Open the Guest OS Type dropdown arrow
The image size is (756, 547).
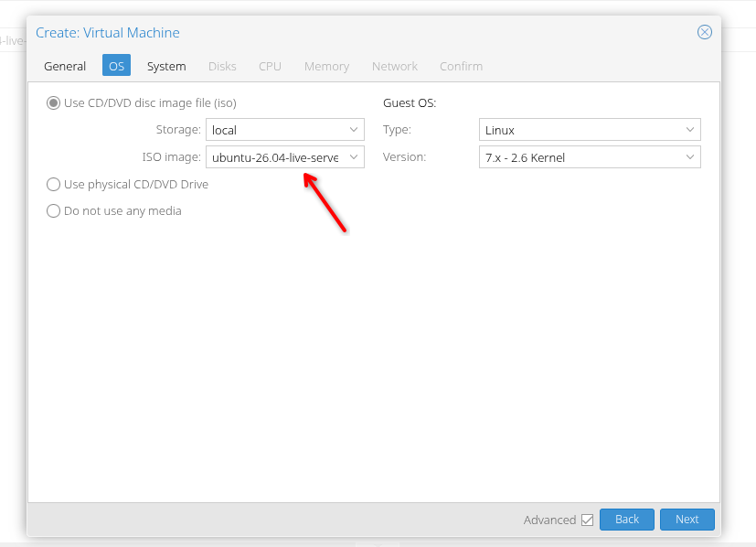coord(690,130)
